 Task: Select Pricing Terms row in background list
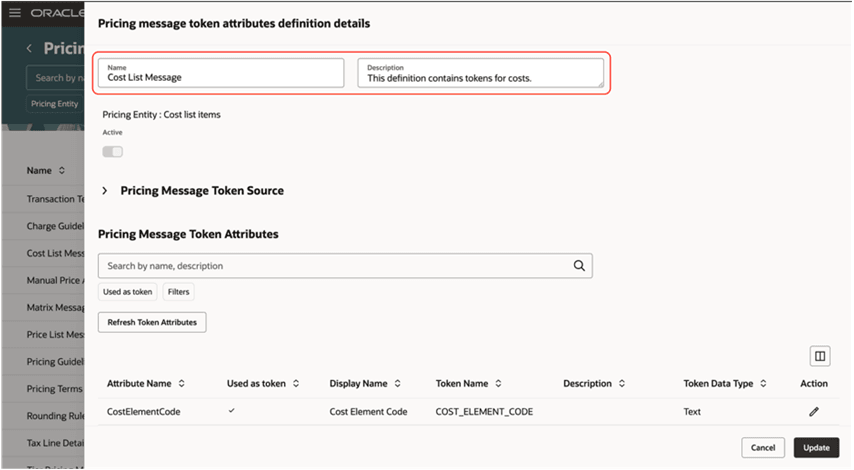click(44, 389)
